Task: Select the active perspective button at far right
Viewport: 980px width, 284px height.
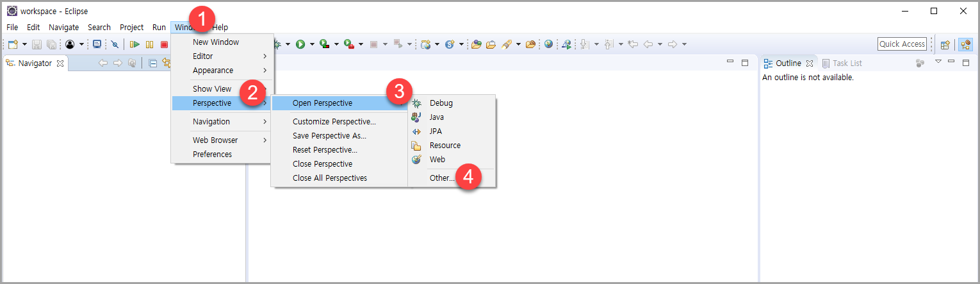Action: [965, 44]
